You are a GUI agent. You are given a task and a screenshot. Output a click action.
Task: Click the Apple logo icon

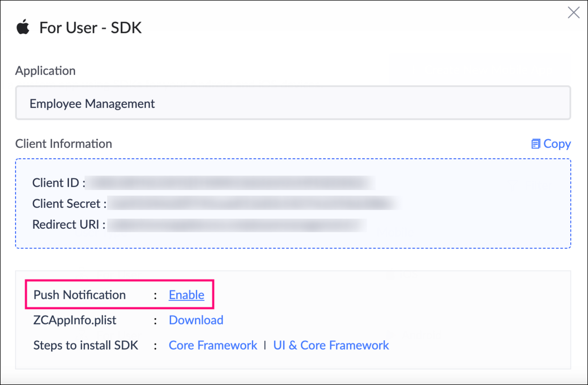click(x=23, y=27)
